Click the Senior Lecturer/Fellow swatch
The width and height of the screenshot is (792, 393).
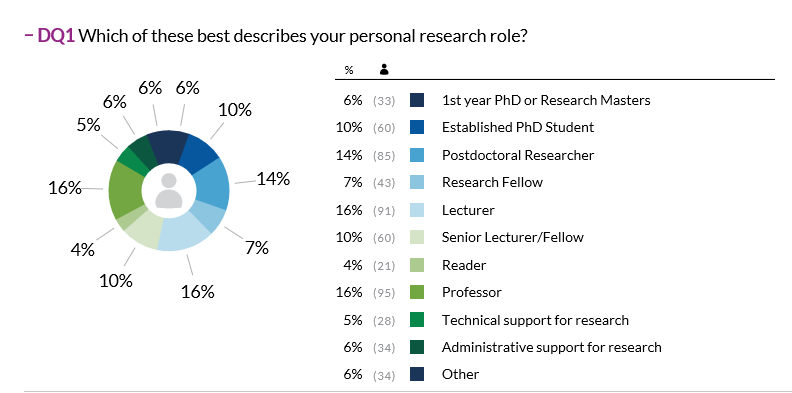point(417,237)
